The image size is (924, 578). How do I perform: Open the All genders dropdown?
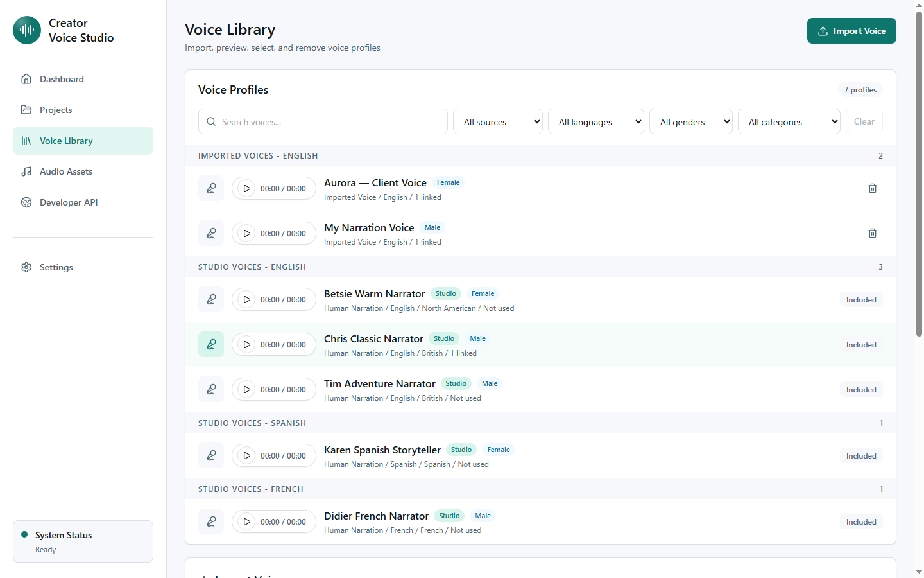click(691, 121)
